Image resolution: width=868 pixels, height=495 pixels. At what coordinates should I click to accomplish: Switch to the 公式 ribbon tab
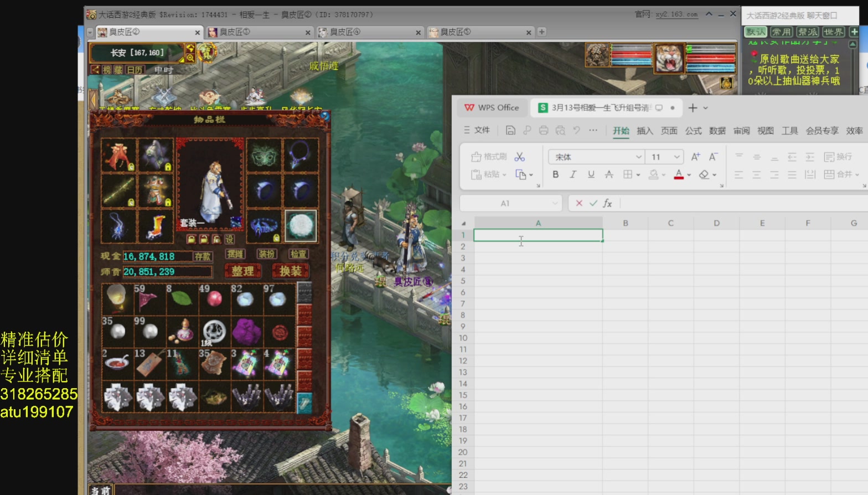click(x=693, y=131)
